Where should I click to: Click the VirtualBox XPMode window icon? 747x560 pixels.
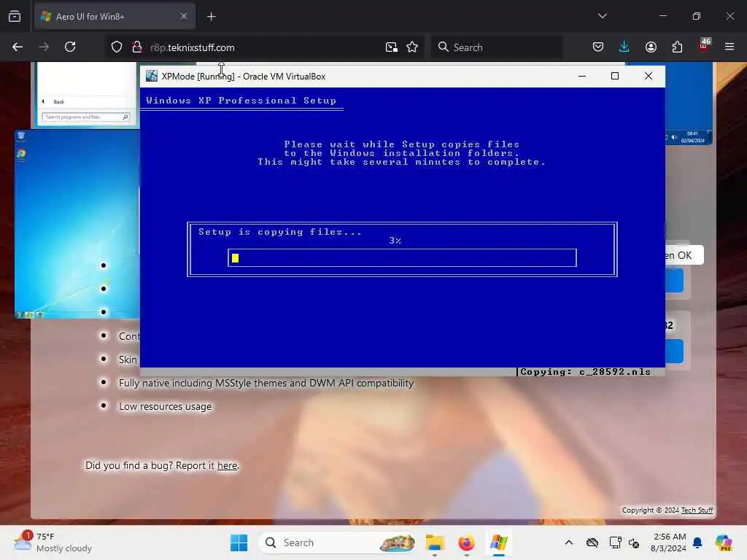click(x=152, y=76)
